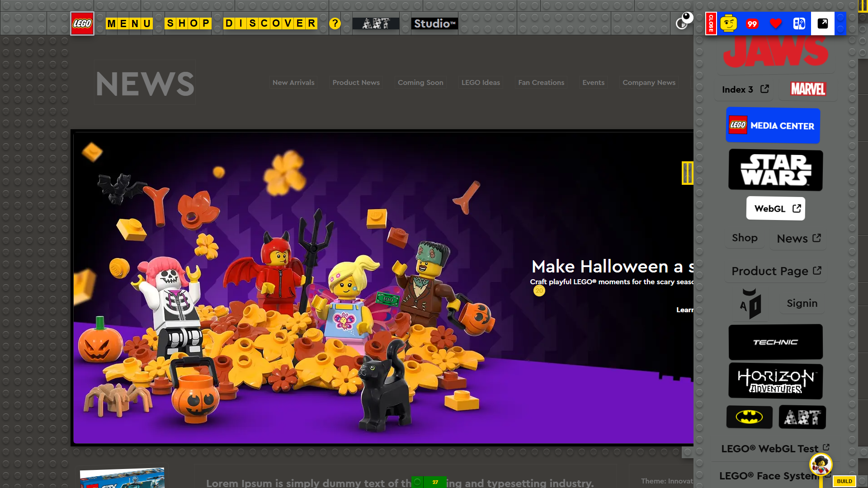
Task: Open the Product Page link
Action: pos(776,271)
